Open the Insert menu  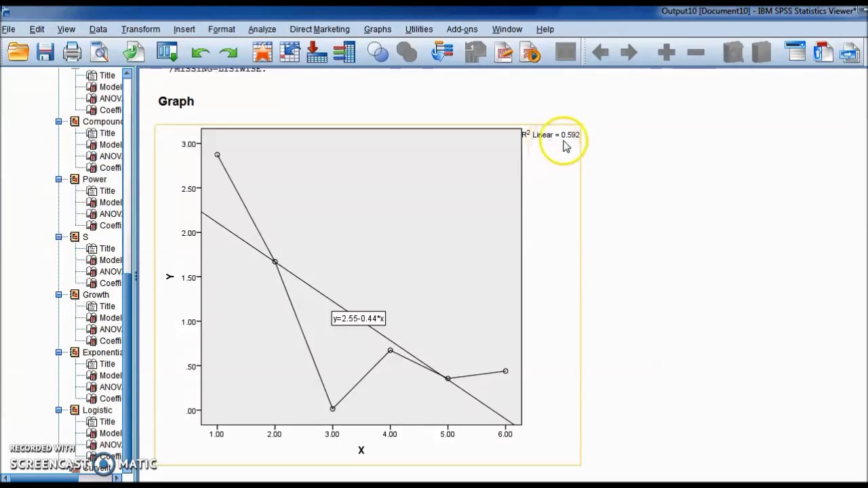[x=184, y=29]
